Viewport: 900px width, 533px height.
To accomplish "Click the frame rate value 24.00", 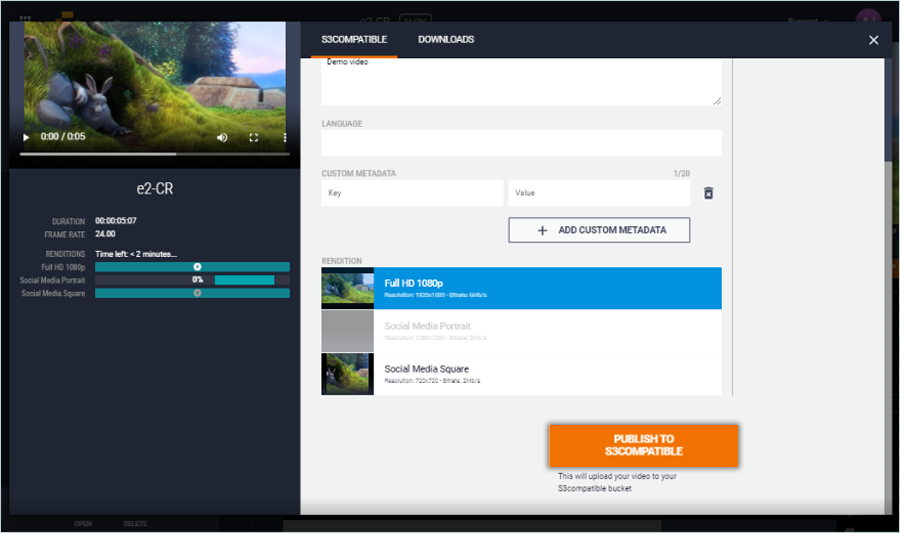I will pyautogui.click(x=105, y=234).
